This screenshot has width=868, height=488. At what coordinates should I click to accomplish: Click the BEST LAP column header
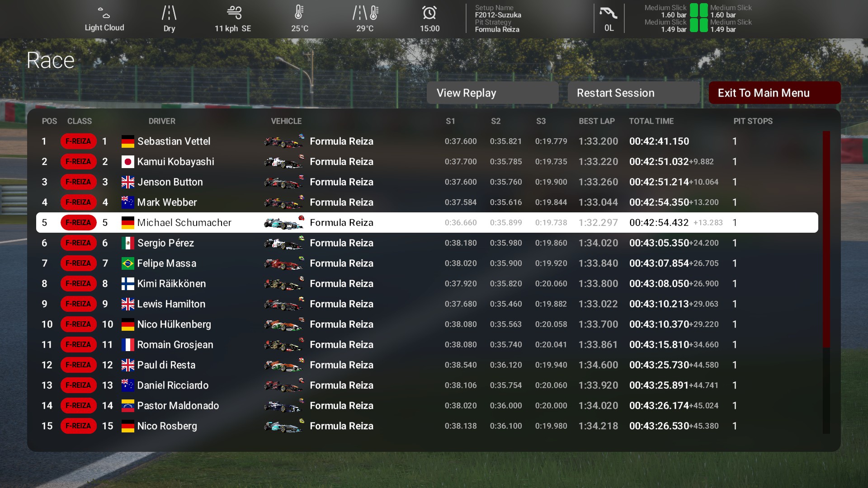(x=597, y=121)
